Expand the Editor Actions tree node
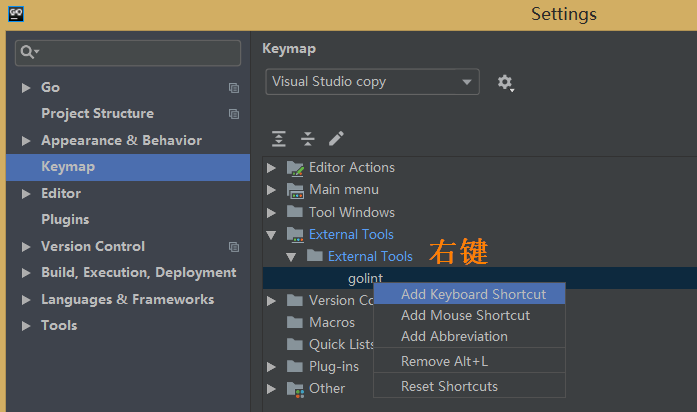Screen dimensions: 697x412 pos(271,168)
